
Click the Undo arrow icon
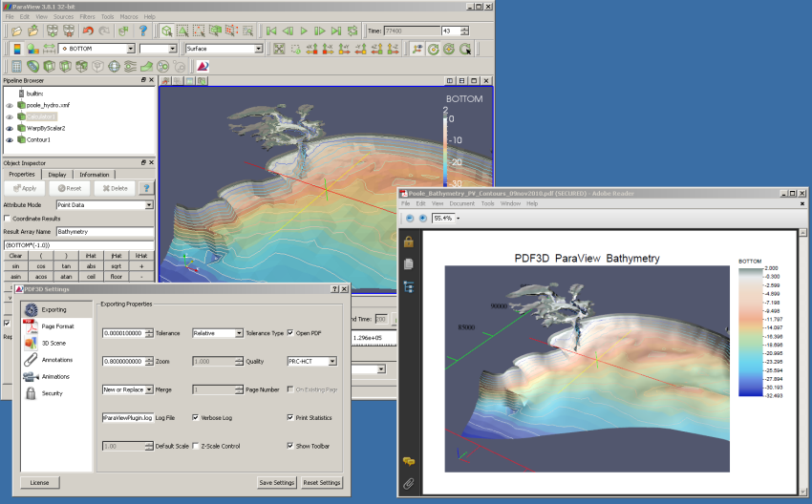point(89,31)
